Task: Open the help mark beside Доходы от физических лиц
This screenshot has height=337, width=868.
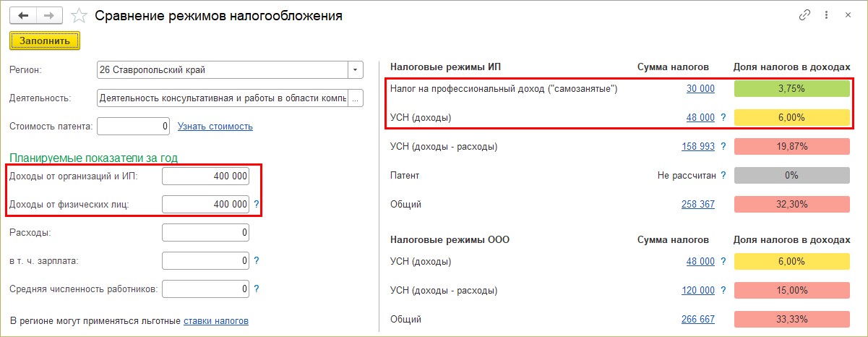Action: point(256,204)
